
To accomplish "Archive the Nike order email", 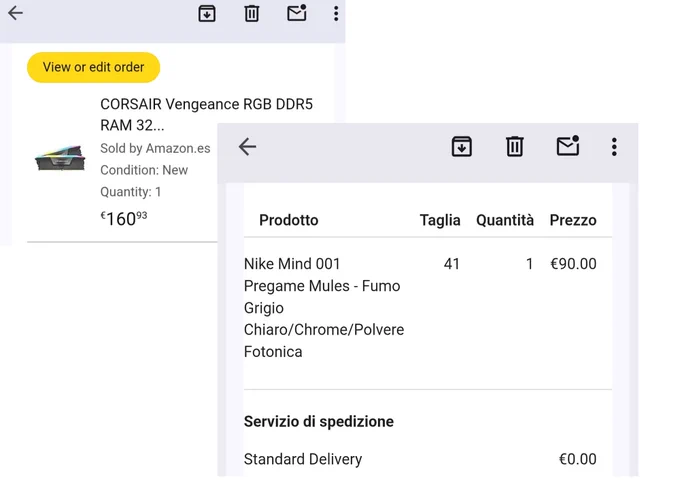I will pyautogui.click(x=461, y=146).
